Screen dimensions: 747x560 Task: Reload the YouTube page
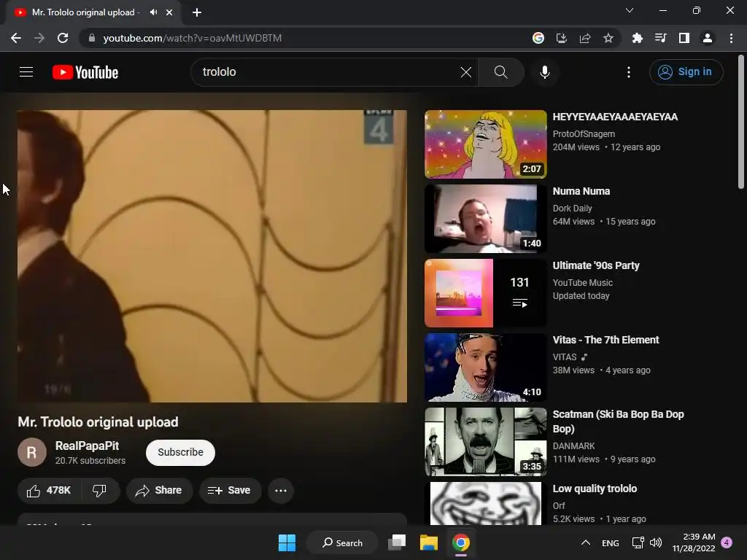(63, 38)
